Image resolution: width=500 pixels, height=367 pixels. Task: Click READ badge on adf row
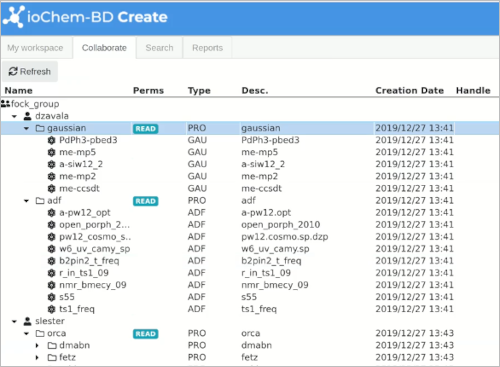click(x=146, y=201)
